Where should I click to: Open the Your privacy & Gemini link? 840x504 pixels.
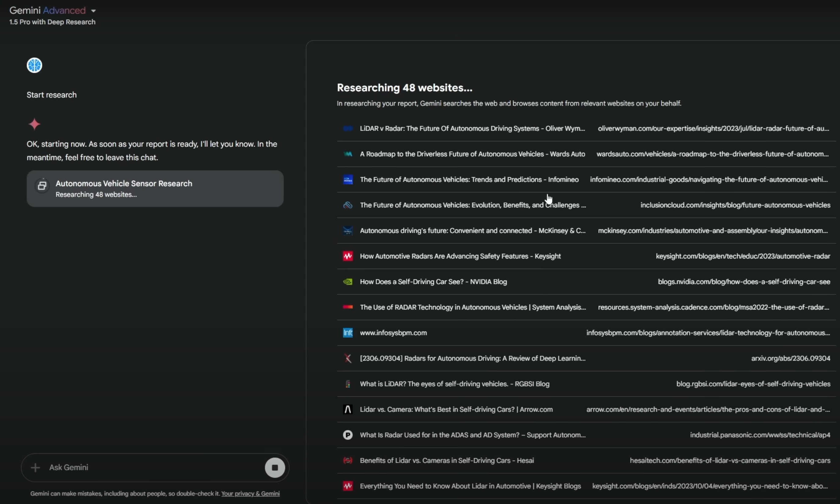(250, 494)
